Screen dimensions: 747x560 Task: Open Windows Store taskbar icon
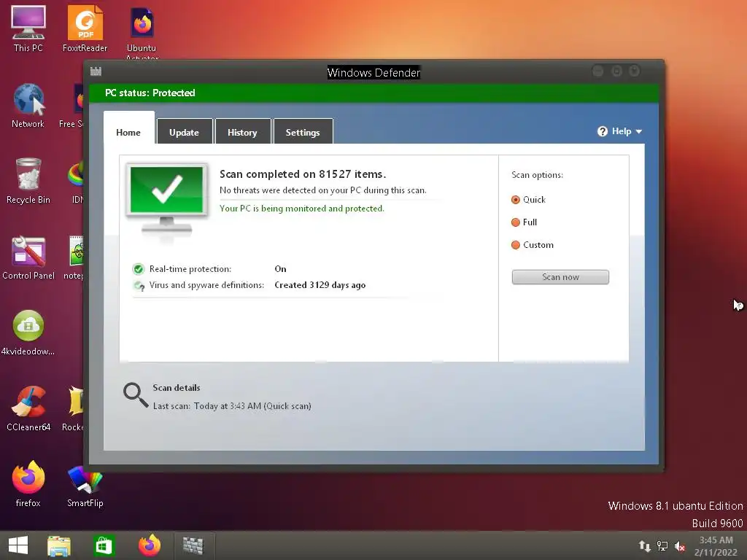pos(104,545)
